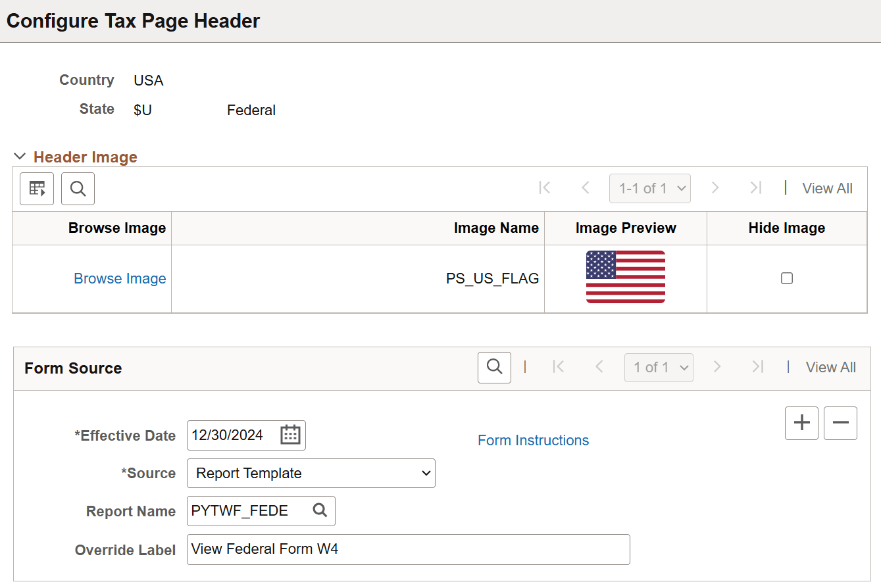881x588 pixels.
Task: Click the grid personalization icon above Browse Image
Action: click(36, 189)
